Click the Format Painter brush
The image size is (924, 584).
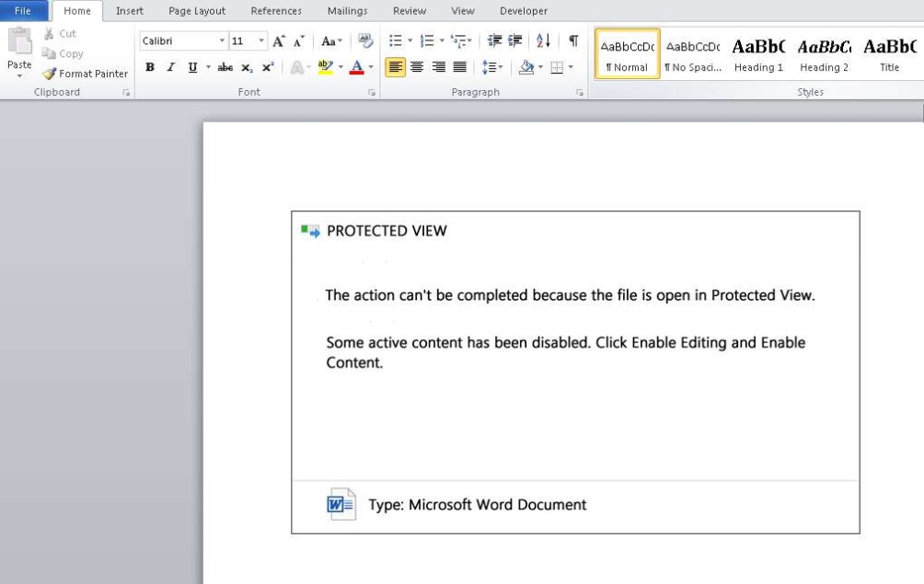(x=85, y=74)
